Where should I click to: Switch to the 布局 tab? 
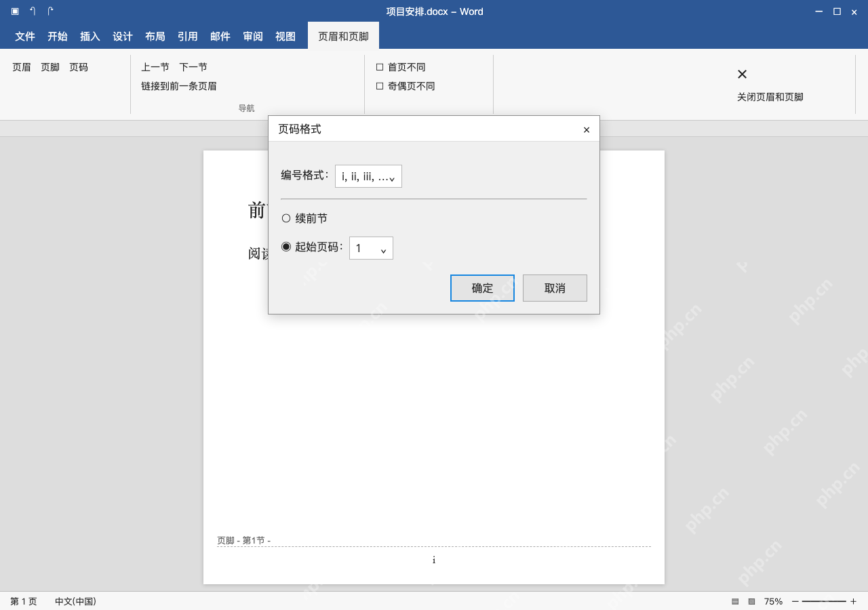[x=155, y=37]
